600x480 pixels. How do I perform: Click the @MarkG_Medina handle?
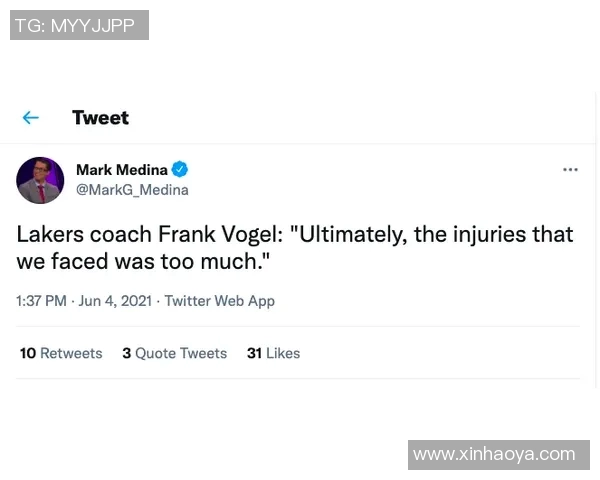coord(132,190)
